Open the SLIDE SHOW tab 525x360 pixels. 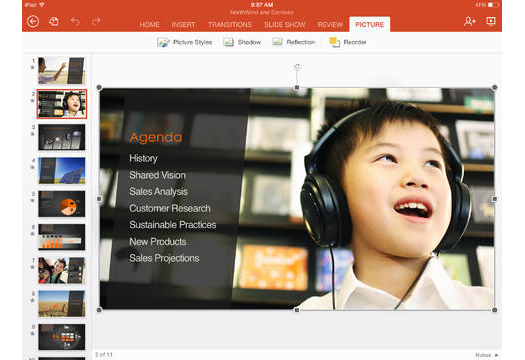coord(285,25)
